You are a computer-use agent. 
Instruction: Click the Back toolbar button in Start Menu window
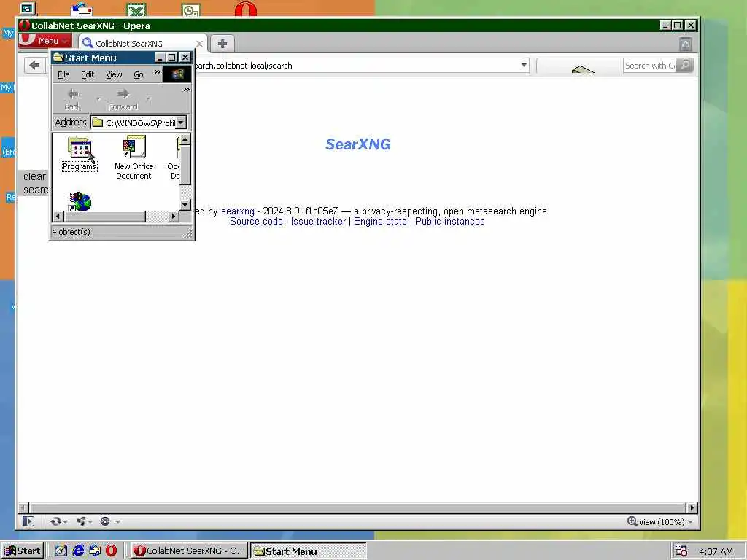click(72, 99)
